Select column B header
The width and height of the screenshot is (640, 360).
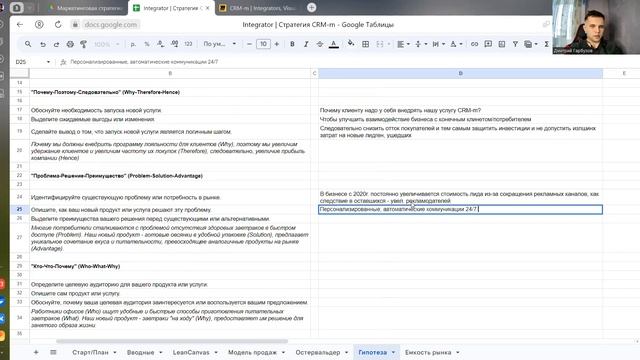pos(170,73)
